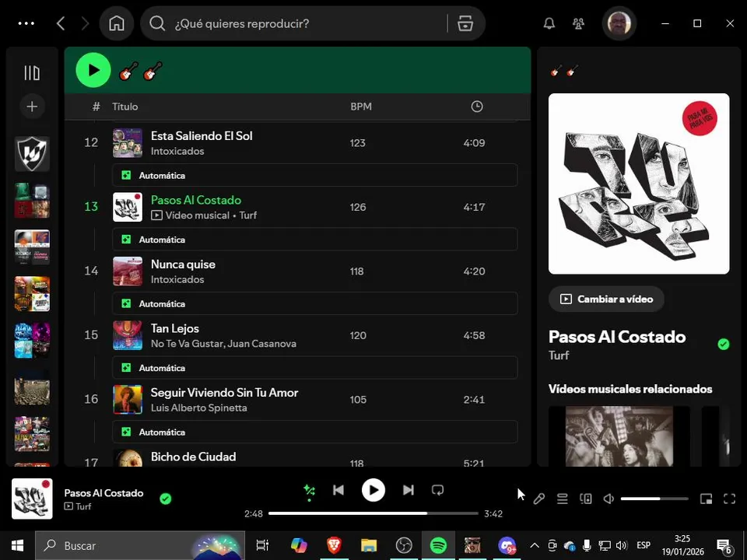Sort by duration clock icon
The image size is (747, 560).
(x=477, y=107)
